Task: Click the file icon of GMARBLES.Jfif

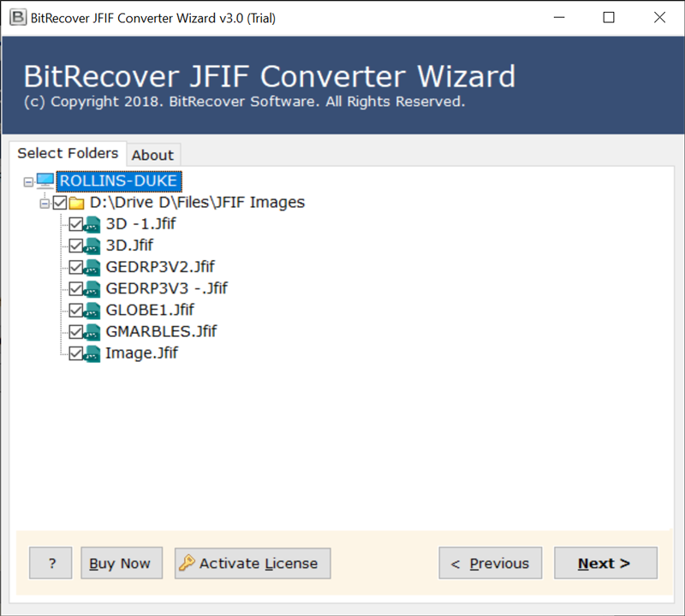Action: coord(92,332)
